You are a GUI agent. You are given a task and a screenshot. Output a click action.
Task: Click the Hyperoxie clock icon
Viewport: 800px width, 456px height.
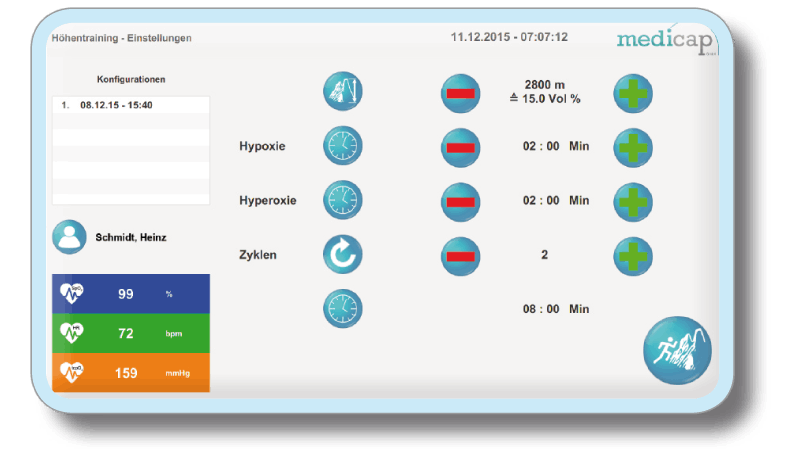click(342, 200)
